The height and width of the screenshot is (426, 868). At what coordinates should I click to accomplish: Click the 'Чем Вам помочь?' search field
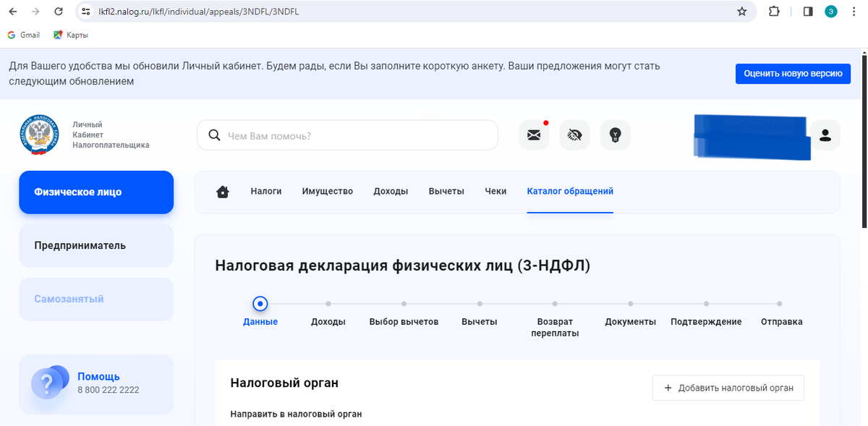[x=347, y=135]
